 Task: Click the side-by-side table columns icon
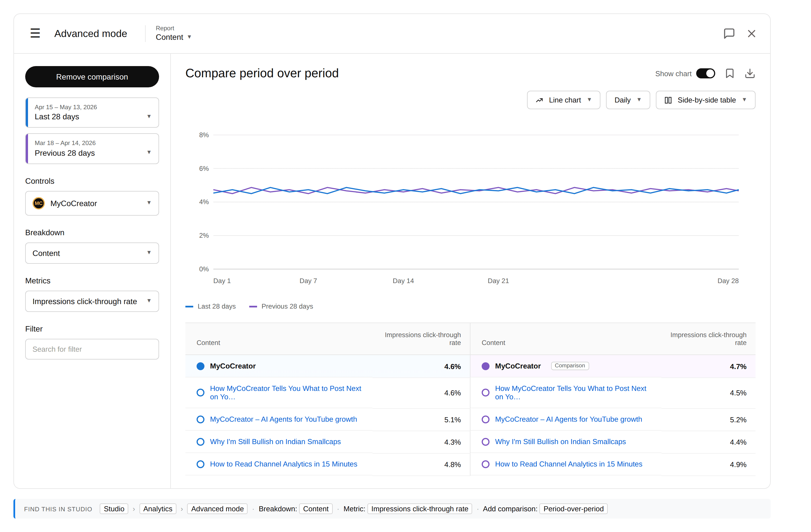[x=668, y=100]
